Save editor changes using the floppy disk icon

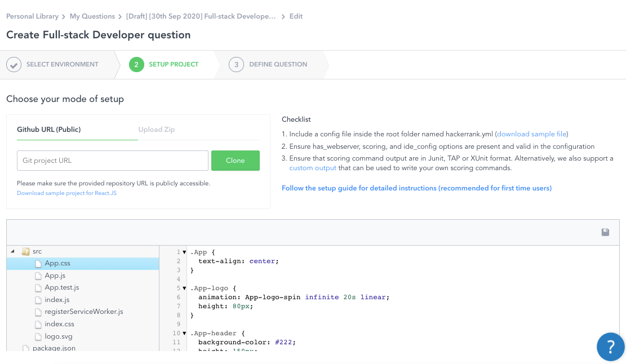coord(605,232)
